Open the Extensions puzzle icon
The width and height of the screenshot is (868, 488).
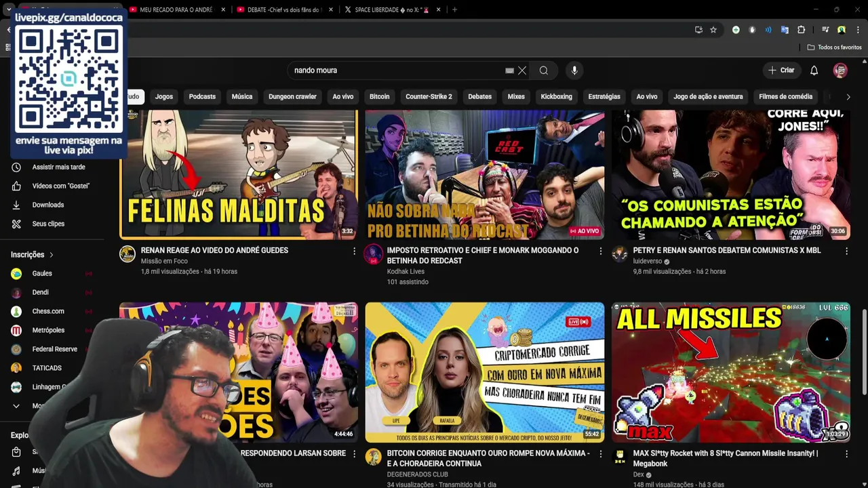(801, 30)
